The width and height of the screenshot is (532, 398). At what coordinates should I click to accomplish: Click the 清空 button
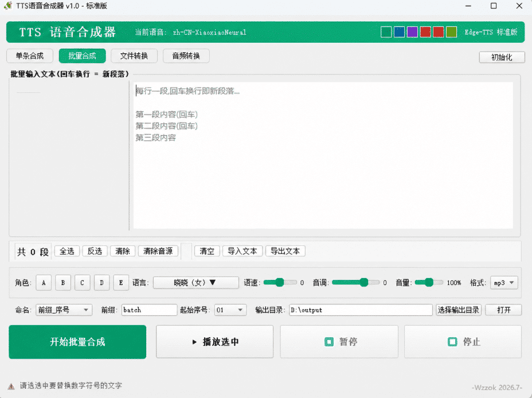[x=207, y=251]
